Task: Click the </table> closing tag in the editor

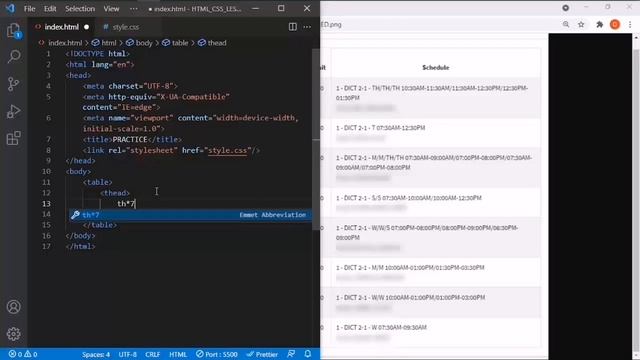Action: (100, 225)
